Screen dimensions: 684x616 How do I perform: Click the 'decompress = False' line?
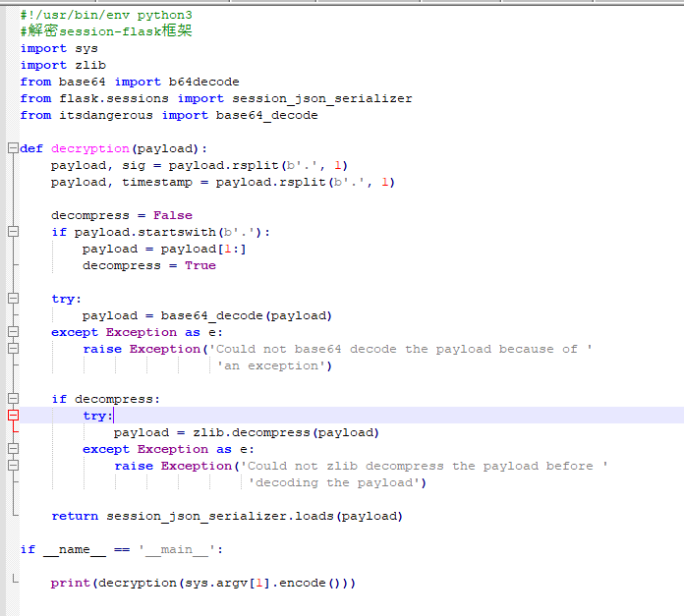pyautogui.click(x=122, y=215)
